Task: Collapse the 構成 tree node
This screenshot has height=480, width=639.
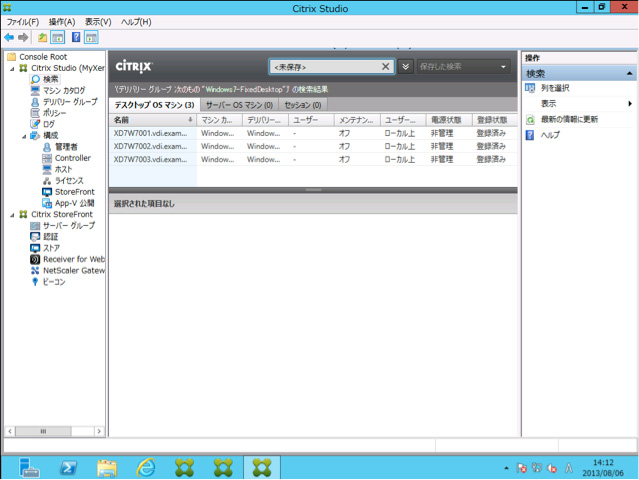Action: (24, 137)
